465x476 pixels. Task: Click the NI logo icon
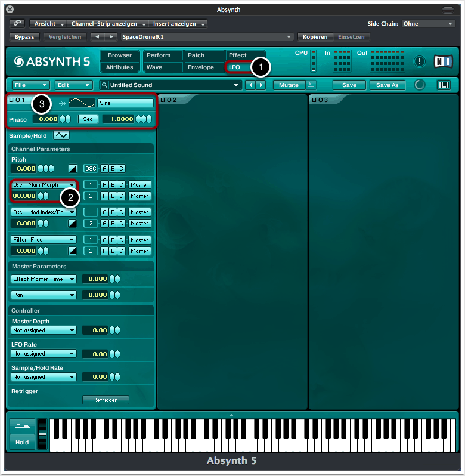[x=443, y=61]
